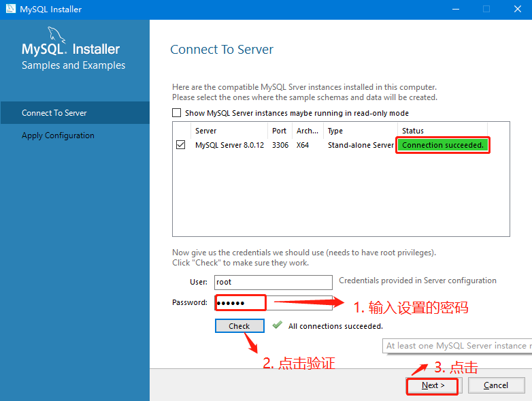Toggle the MySQL Server 8.0.12 row checkbox
This screenshot has height=401, width=532.
coord(180,145)
